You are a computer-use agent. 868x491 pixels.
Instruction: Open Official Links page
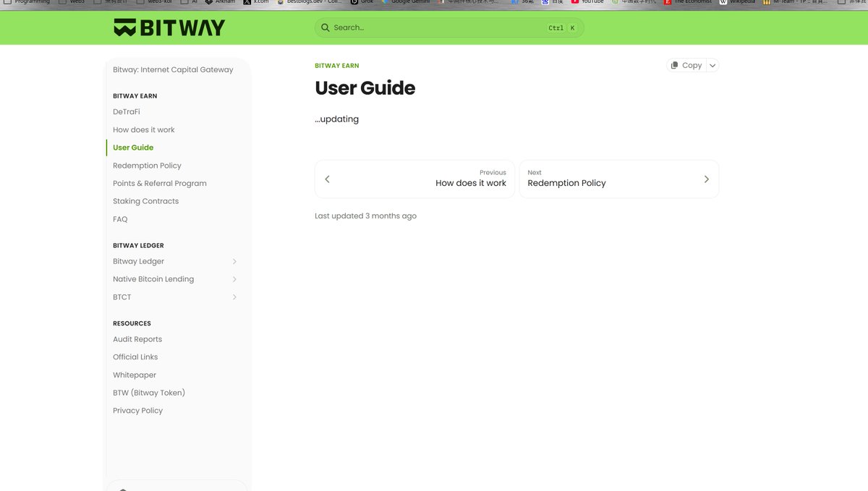135,357
